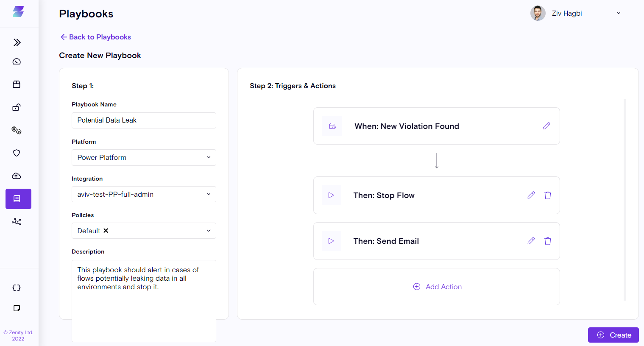Edit the New Violation Found trigger
This screenshot has width=644, height=346.
point(546,126)
